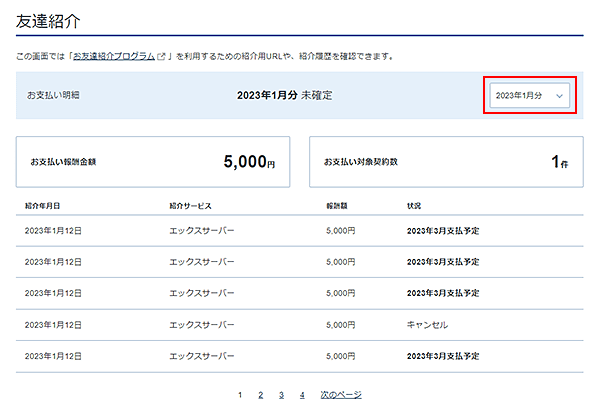Click the first row's 2023年3月支払予定 status

(x=443, y=231)
